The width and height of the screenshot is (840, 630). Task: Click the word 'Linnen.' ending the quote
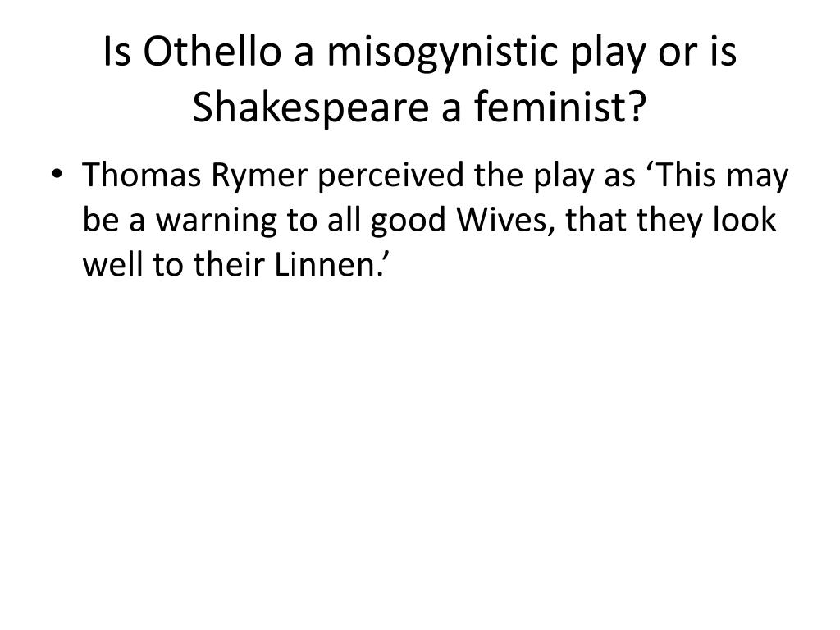pyautogui.click(x=327, y=264)
